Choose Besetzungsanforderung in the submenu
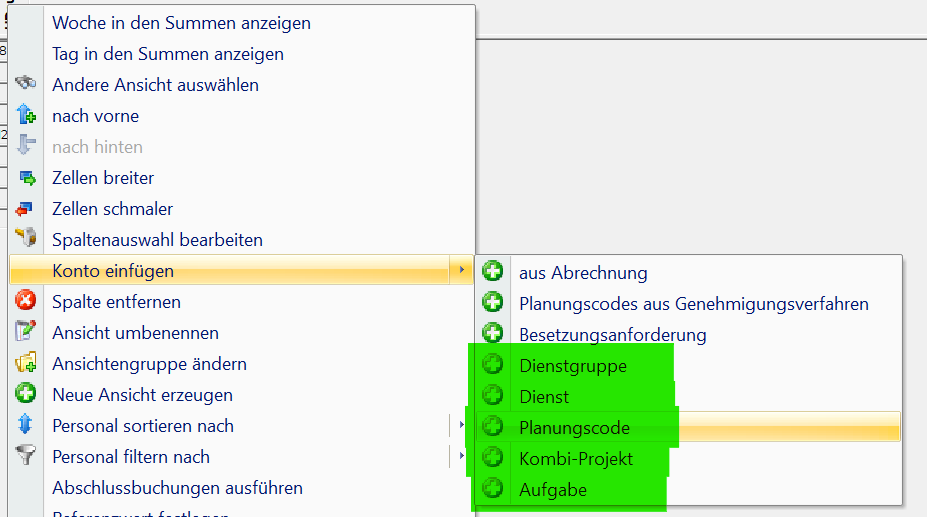Screen dimensions: 927x517 click(612, 334)
